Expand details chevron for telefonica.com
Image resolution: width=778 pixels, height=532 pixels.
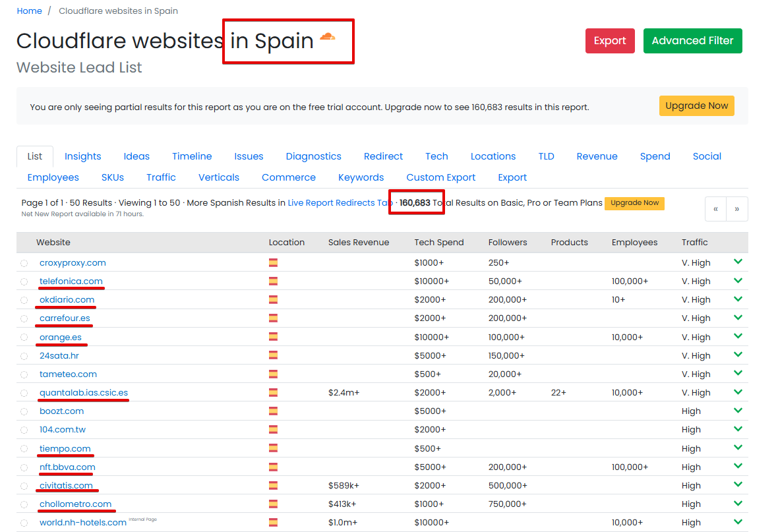(x=738, y=280)
